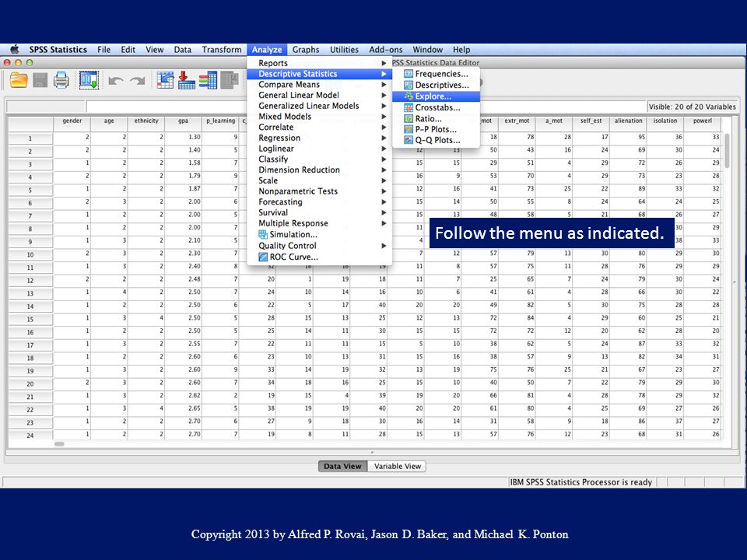Open the Graphs menu
747x560 pixels.
pos(306,50)
